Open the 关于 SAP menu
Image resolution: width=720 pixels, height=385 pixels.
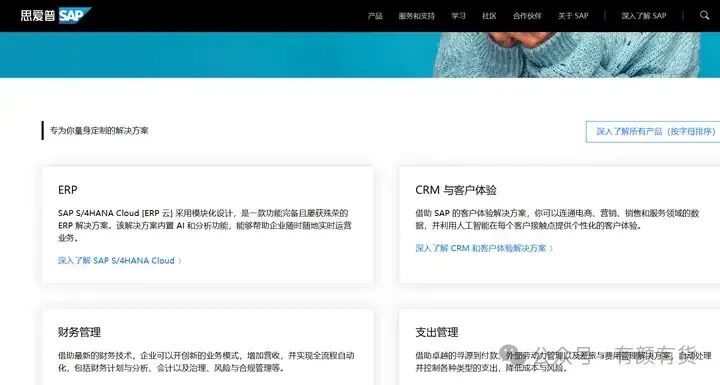tap(573, 16)
